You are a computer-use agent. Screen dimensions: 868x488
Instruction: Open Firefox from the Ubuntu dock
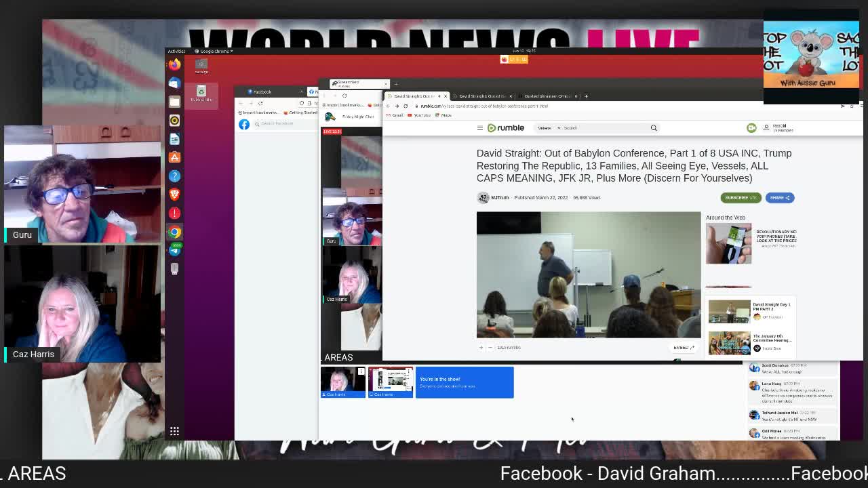174,64
